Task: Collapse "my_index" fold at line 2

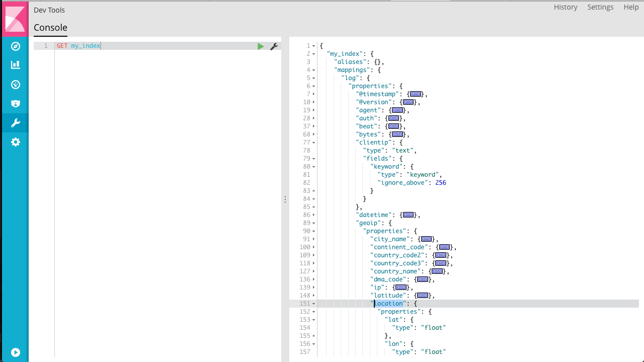Action: [x=314, y=54]
